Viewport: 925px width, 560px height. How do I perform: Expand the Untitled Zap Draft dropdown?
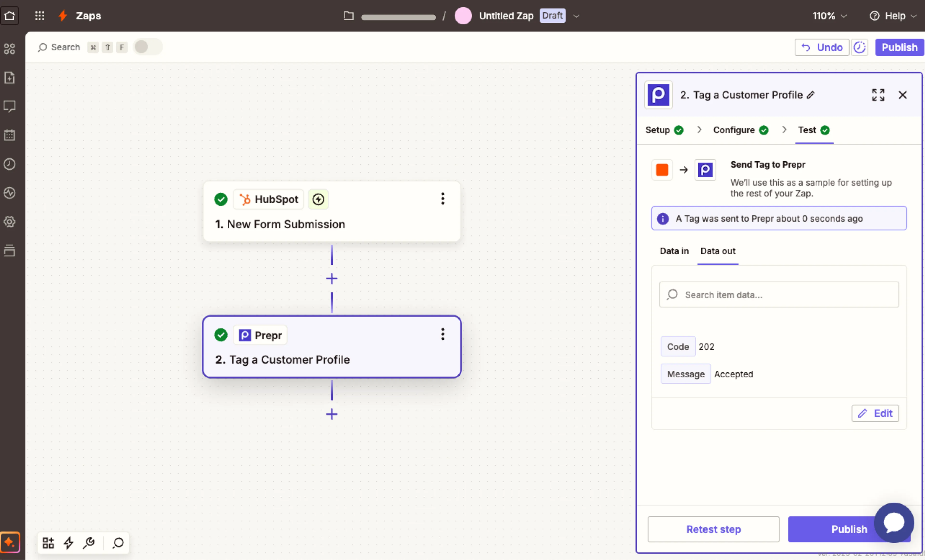pos(576,16)
